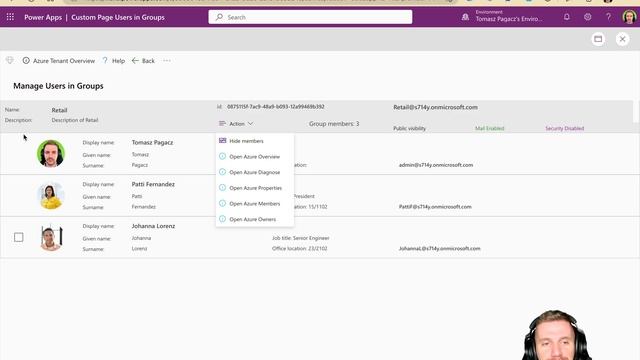Check the Johanna Lorenz row checkbox
This screenshot has width=640, height=360.
point(18,237)
